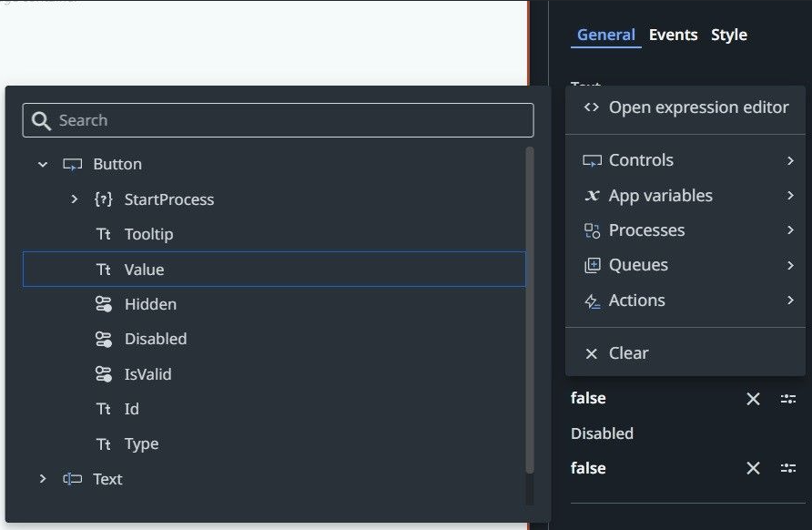Screen dimensions: 812x530
Task: Click the Tt text icon beside Value
Action: click(x=103, y=269)
